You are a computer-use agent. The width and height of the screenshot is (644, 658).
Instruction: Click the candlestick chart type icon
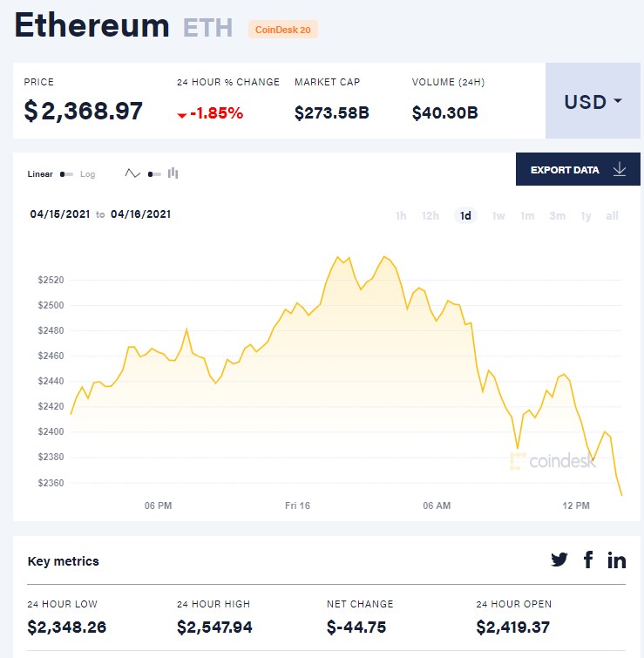[x=173, y=173]
